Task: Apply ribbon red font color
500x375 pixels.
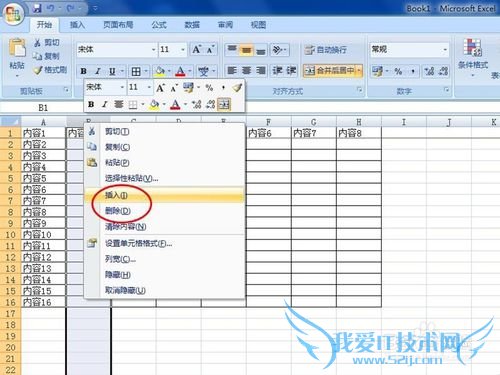Action: click(180, 71)
